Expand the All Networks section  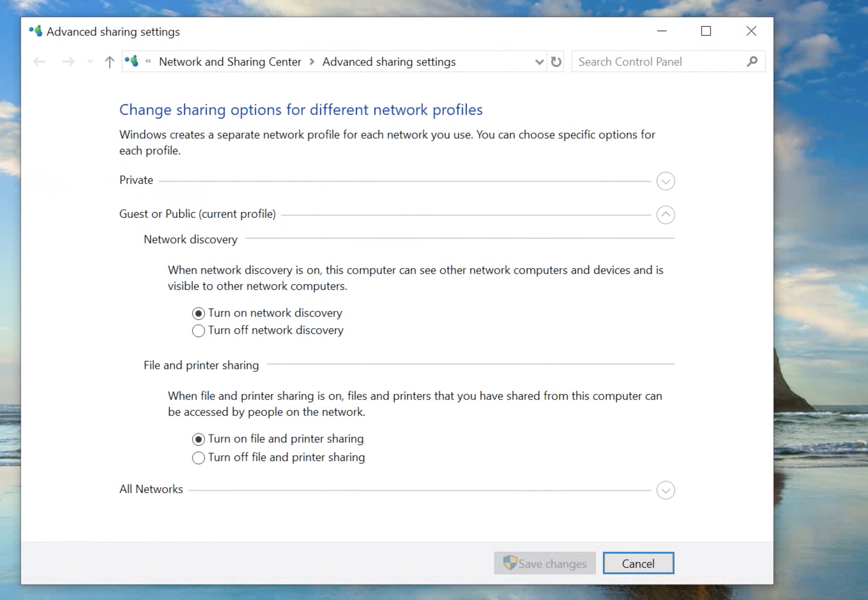pos(665,490)
